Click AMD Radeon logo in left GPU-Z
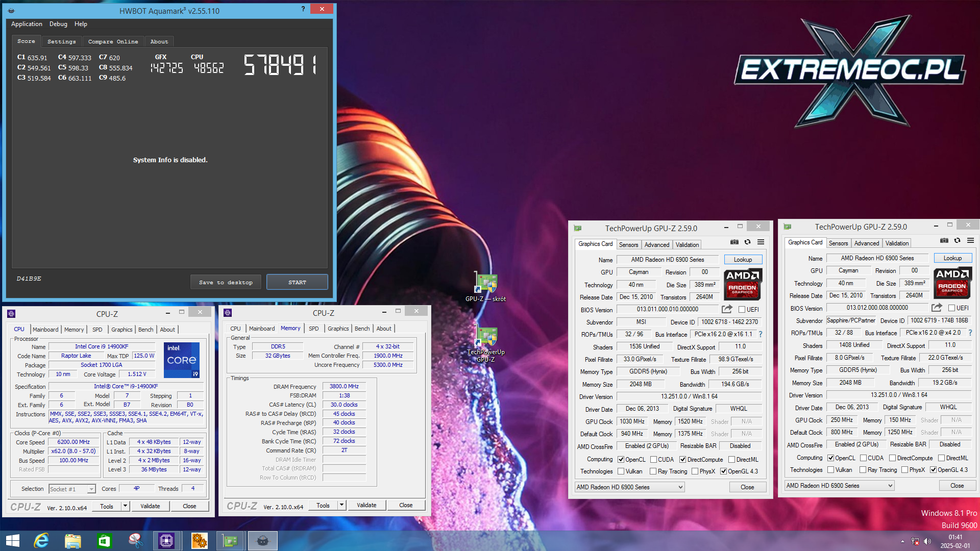The width and height of the screenshot is (980, 551). (x=743, y=284)
